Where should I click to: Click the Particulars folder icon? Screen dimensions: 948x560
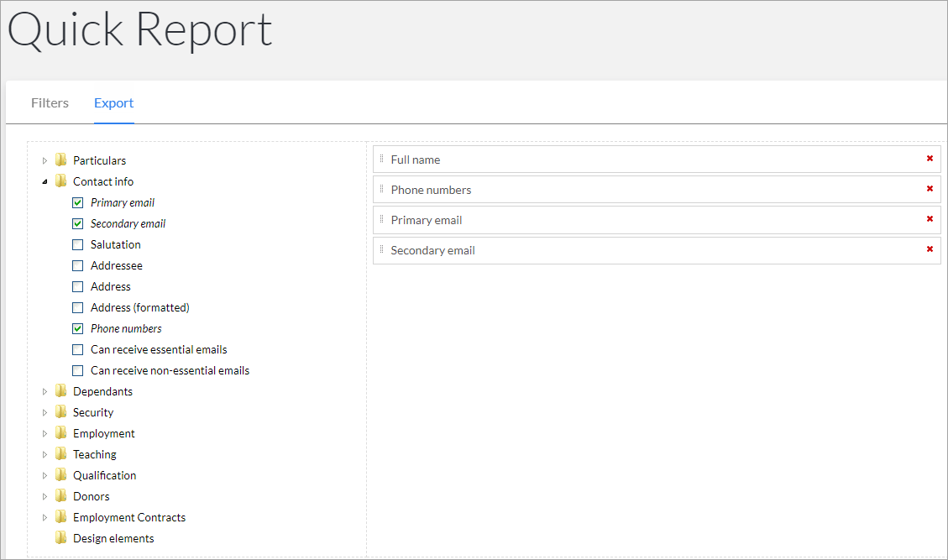pos(60,160)
